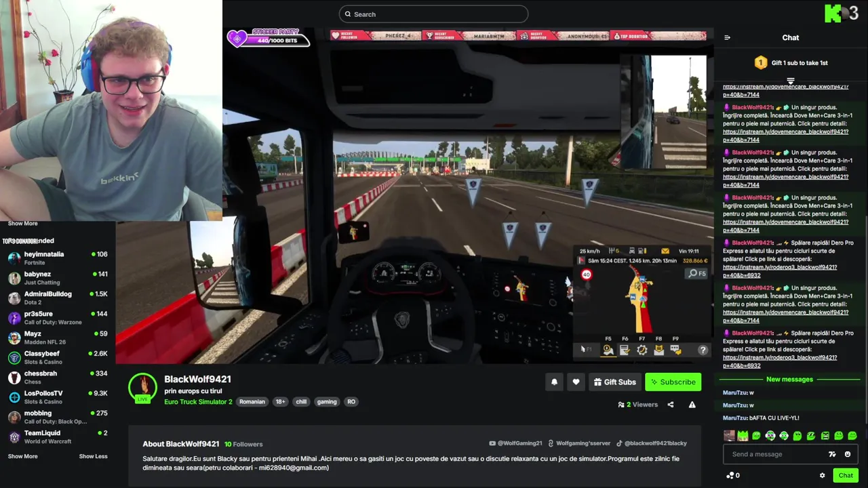Open LosPollosTV channel in sidebar
Screen dimensions: 868x488
[58, 397]
